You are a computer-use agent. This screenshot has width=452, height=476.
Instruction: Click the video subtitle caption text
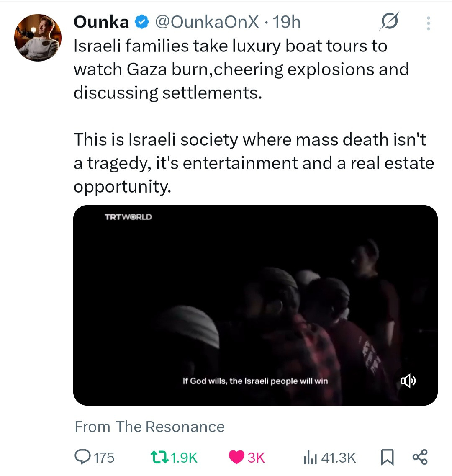coord(255,381)
